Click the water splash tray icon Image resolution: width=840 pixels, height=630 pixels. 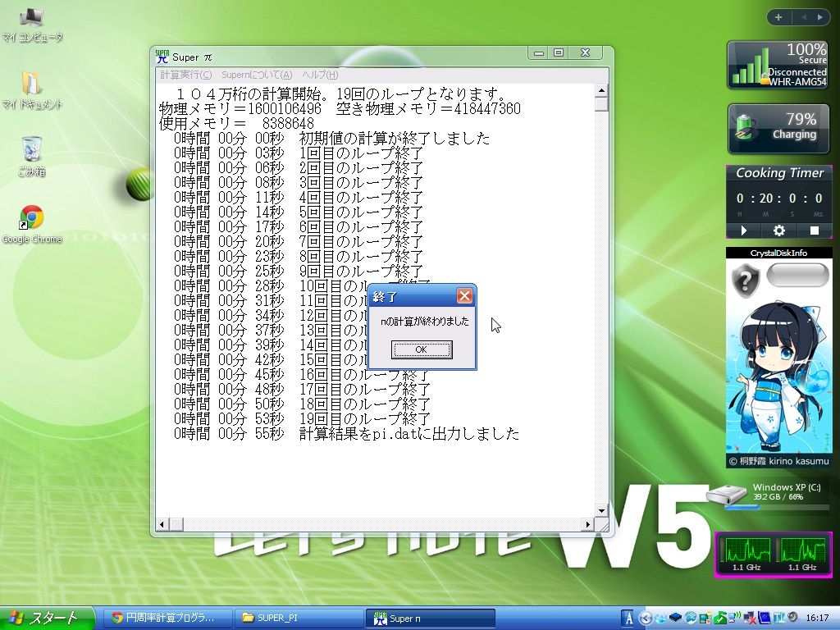[x=660, y=619]
